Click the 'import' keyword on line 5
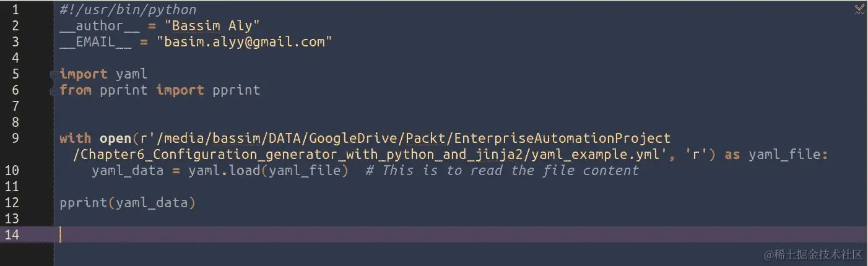The image size is (868, 266). [84, 74]
